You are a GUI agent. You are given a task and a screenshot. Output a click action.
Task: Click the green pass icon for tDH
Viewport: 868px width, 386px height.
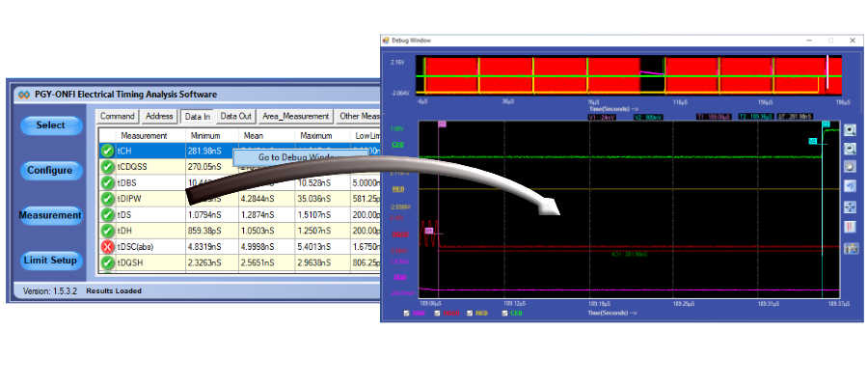pos(108,231)
